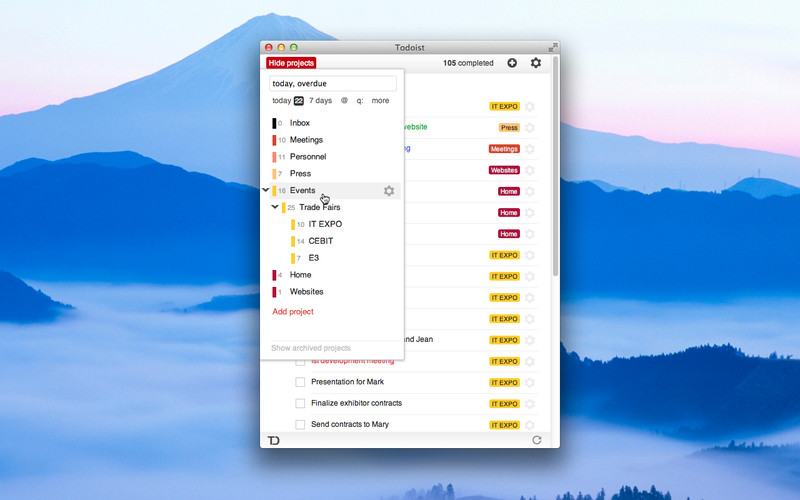Click the @ labels filter shortcut

(344, 101)
